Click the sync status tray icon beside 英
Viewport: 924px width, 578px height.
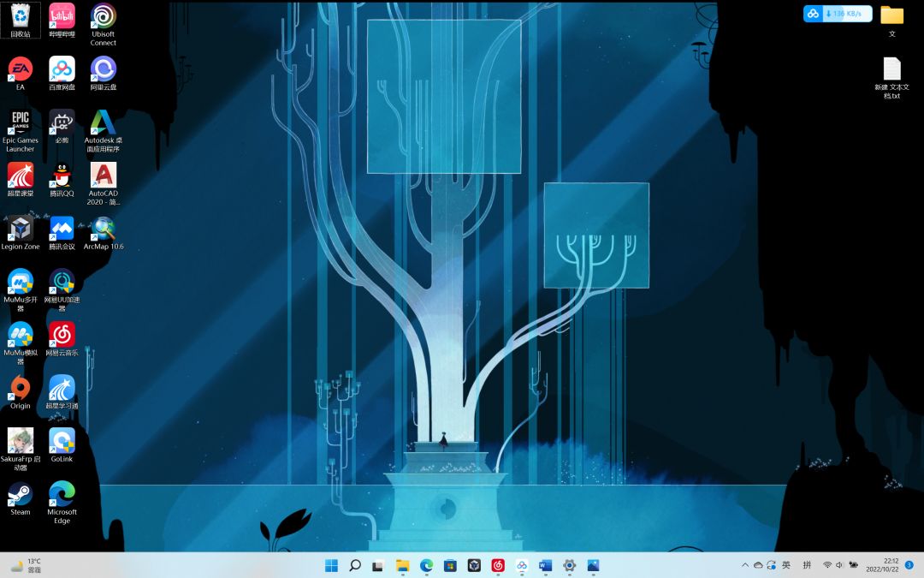coord(772,565)
